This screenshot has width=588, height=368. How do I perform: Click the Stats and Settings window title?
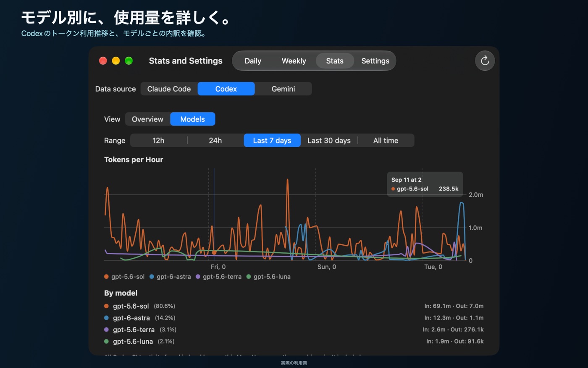[186, 61]
